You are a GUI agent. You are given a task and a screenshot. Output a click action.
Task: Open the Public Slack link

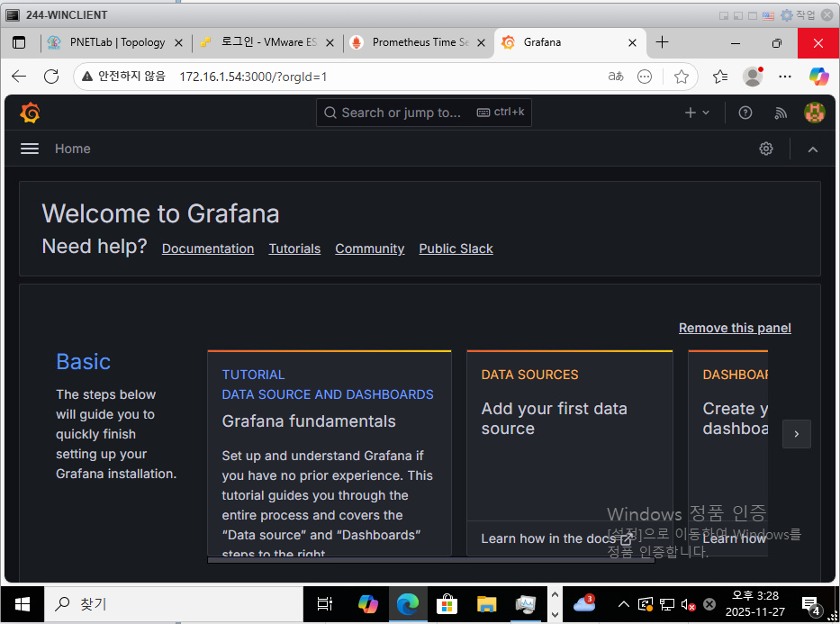(456, 249)
